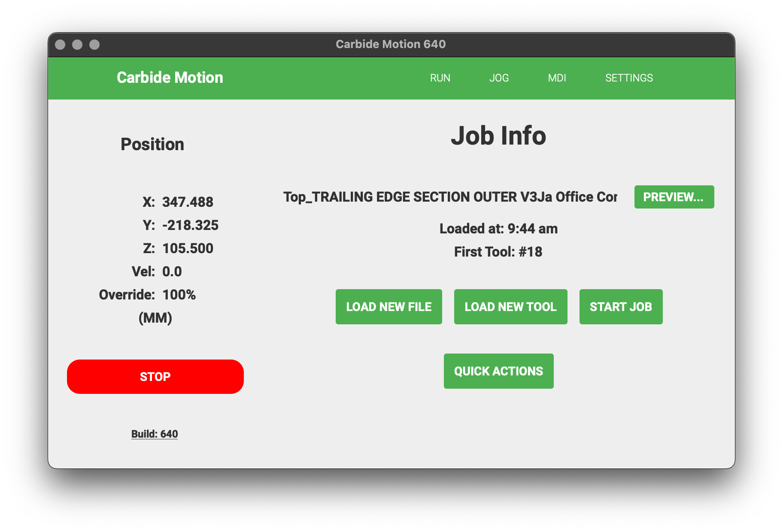Image resolution: width=783 pixels, height=532 pixels.
Task: Click LOAD NEW FILE button
Action: point(389,307)
